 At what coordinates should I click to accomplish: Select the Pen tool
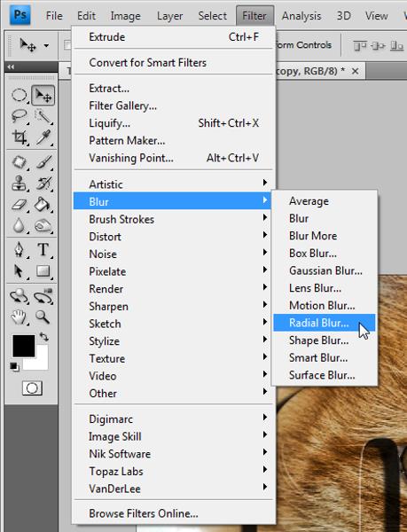tap(19, 250)
